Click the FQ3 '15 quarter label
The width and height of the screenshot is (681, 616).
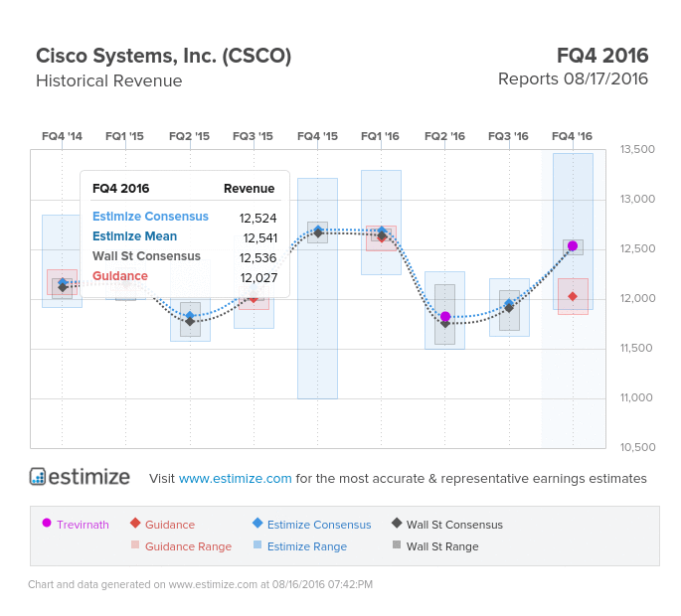point(253,136)
